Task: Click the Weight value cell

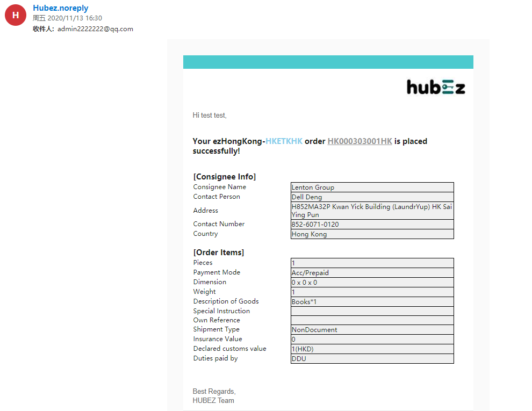Action: 372,292
